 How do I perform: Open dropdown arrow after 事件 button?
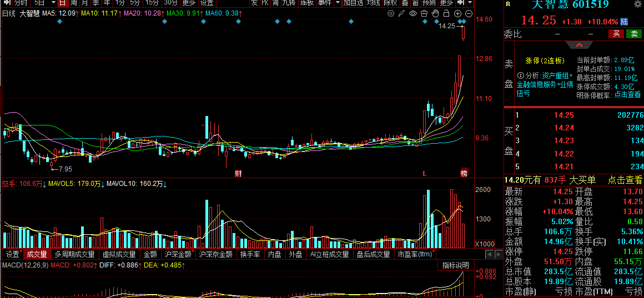[338, 2]
